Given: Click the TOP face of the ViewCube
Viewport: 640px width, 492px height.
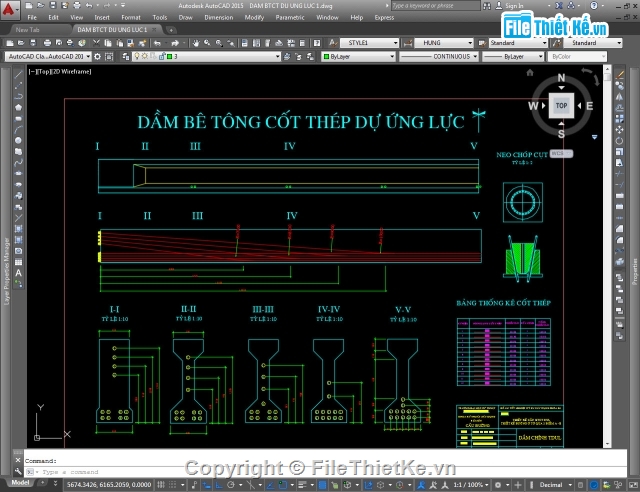Looking at the screenshot, I should 561,106.
